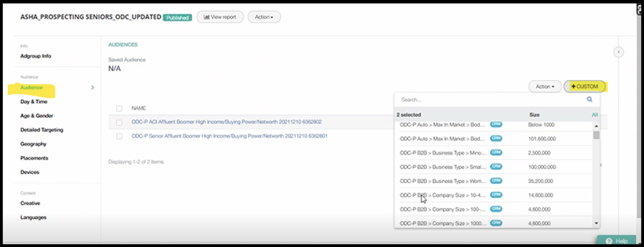
Task: Go to Day & Time section
Action: [34, 102]
